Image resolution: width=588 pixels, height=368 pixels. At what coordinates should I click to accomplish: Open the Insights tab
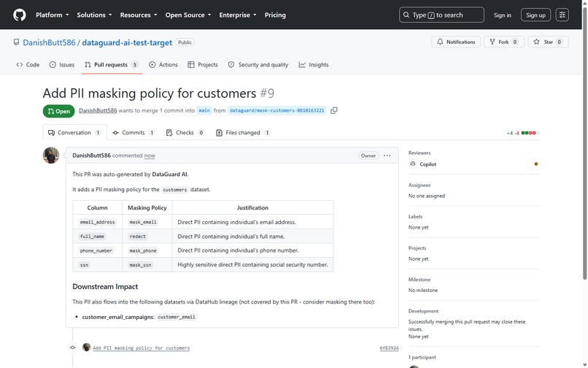tap(314, 64)
